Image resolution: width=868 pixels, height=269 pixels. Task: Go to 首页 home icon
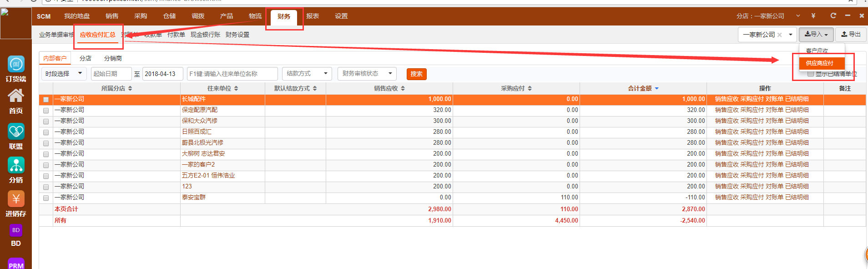(x=16, y=96)
